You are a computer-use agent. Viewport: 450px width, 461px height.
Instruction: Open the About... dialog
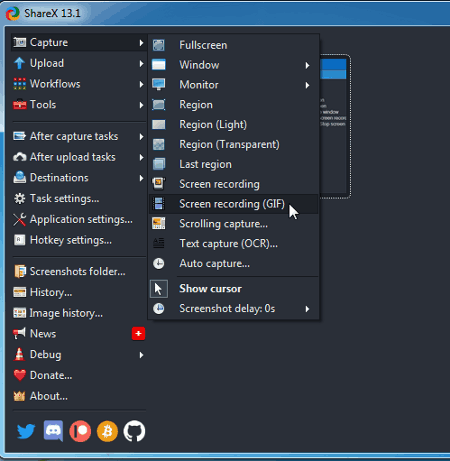point(78,396)
